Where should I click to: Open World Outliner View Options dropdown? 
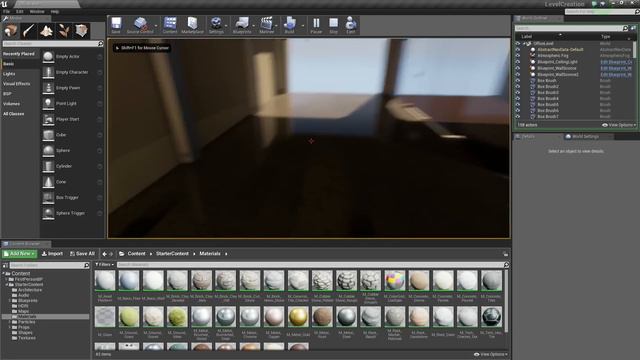(x=619, y=125)
